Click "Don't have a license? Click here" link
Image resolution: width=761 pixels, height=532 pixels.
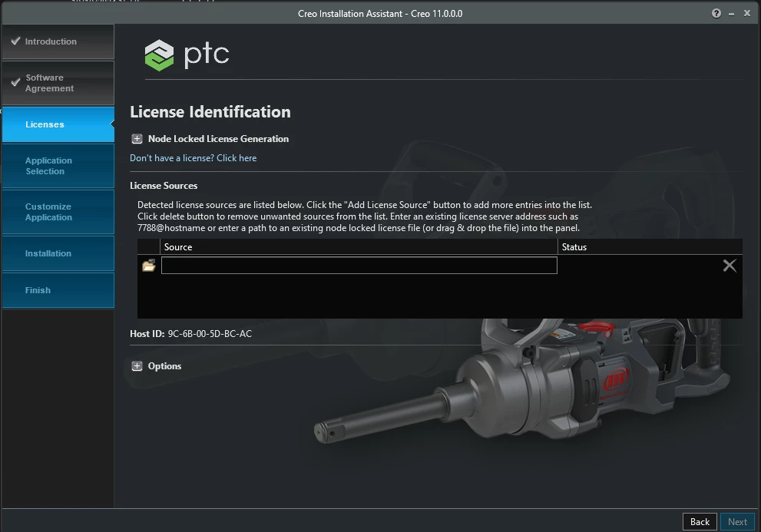(x=194, y=158)
